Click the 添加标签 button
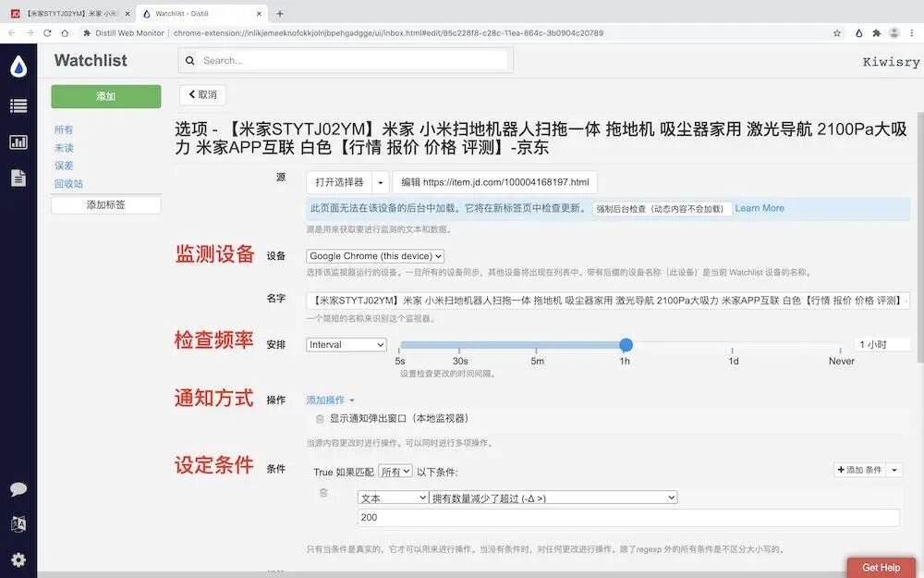 coord(106,204)
